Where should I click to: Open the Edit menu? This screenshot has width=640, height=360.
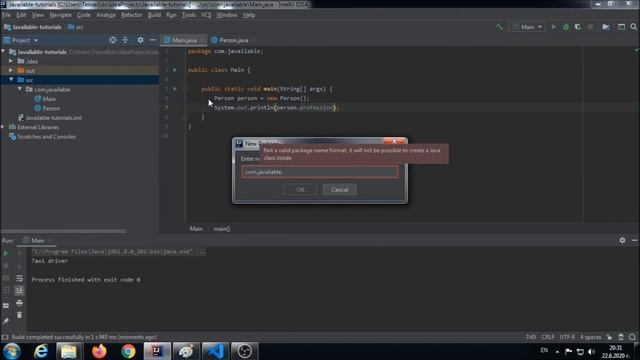[x=21, y=15]
